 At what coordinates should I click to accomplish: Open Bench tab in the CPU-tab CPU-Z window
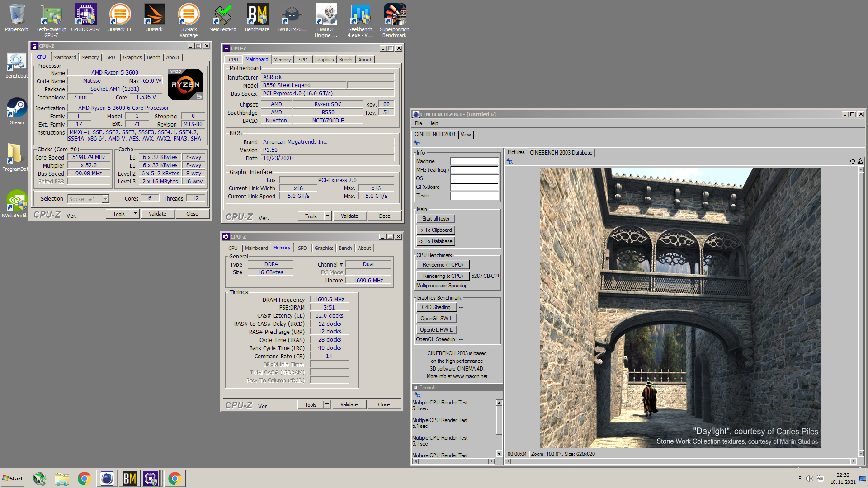pos(153,57)
